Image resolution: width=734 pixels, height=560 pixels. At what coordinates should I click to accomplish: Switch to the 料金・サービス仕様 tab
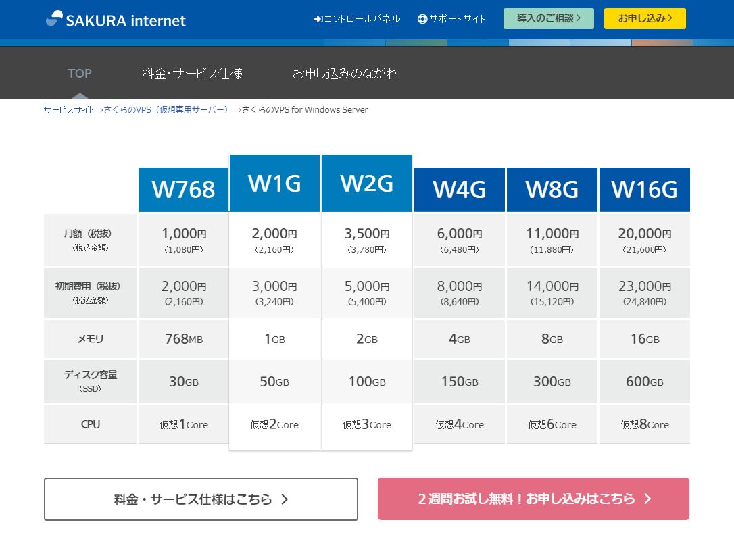193,73
